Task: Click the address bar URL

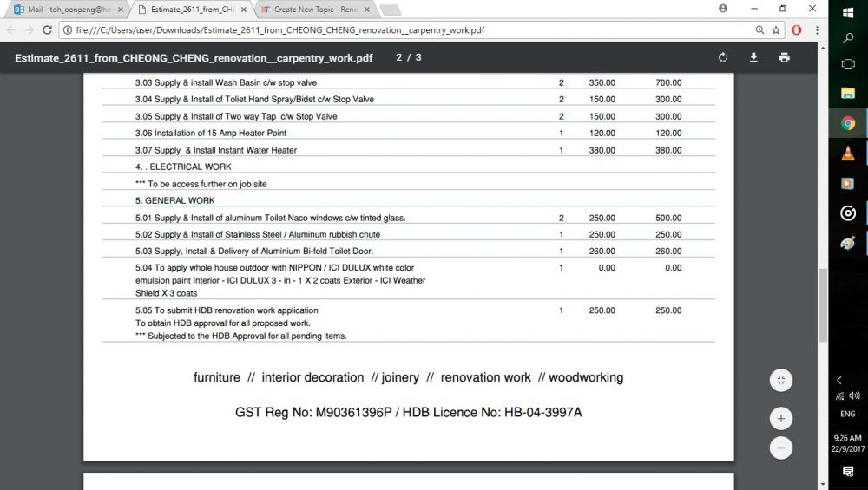Action: [x=279, y=29]
